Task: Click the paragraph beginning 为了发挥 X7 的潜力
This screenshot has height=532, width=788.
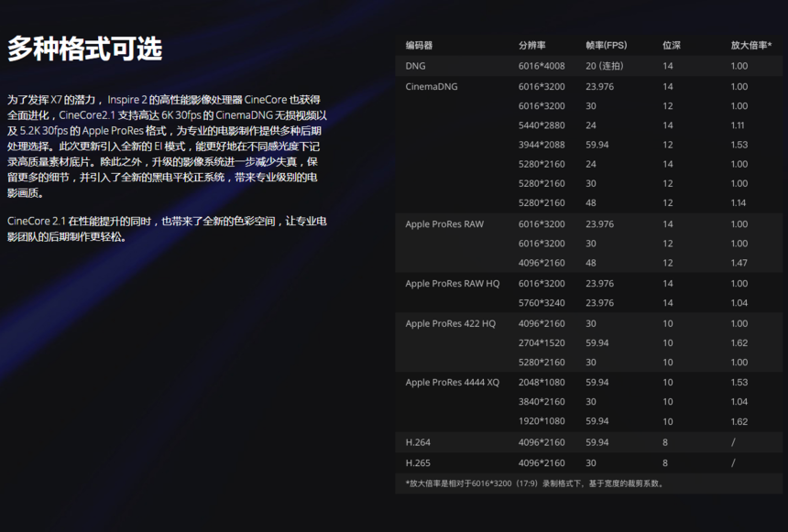Action: [167, 147]
